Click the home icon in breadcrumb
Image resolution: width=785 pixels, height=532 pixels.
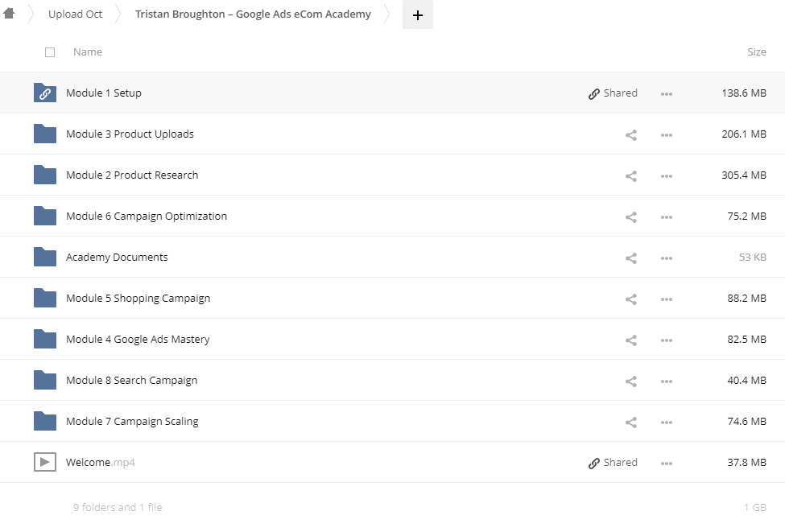[10, 14]
